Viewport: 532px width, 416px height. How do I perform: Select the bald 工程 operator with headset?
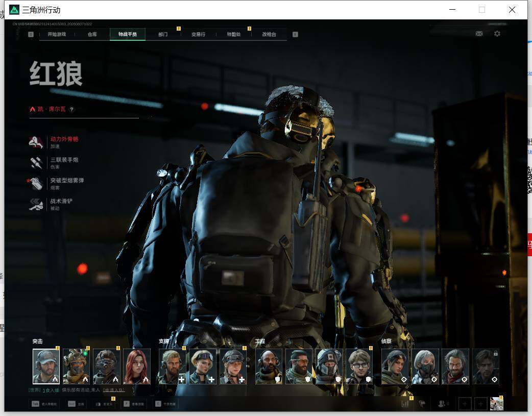[x=269, y=366]
